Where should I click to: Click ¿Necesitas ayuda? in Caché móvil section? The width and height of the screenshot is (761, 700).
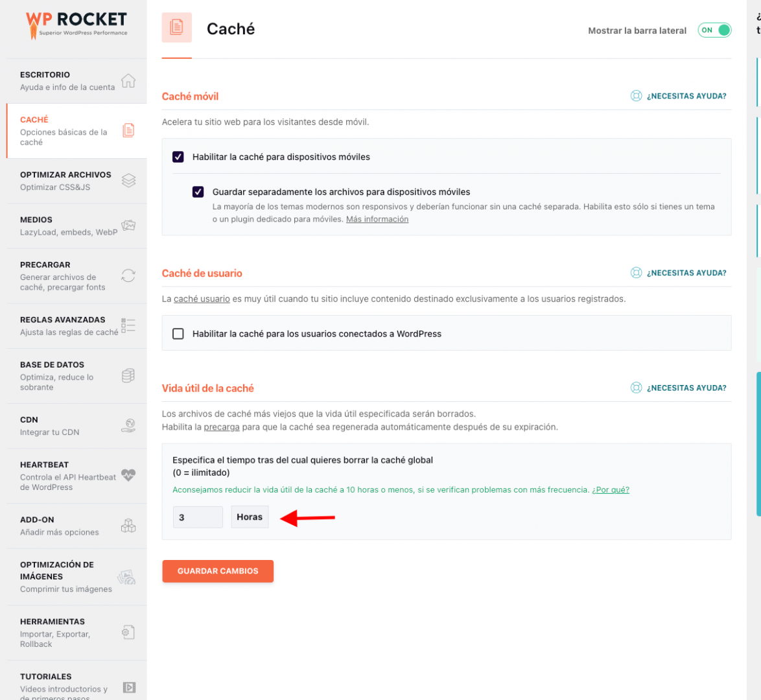coord(686,96)
